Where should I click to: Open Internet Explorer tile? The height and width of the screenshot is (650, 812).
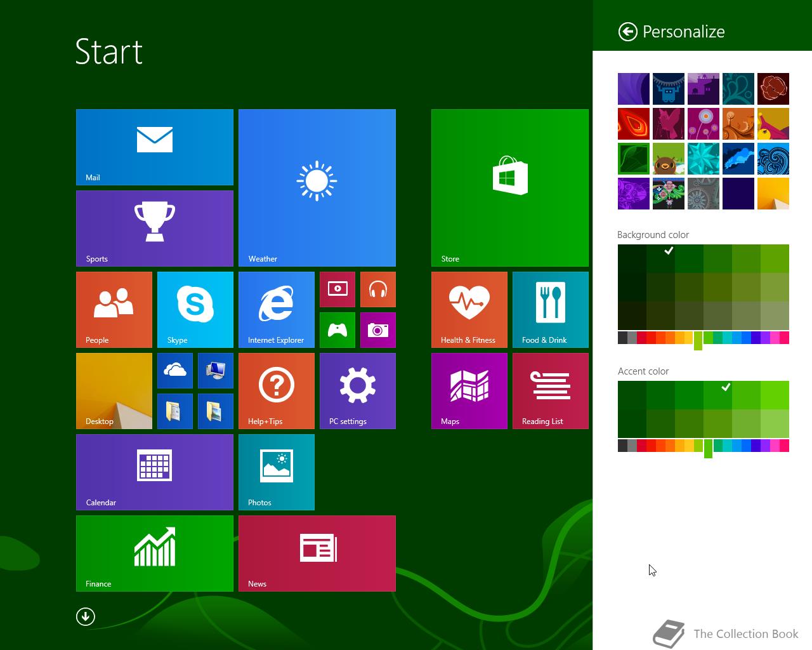[x=277, y=310]
